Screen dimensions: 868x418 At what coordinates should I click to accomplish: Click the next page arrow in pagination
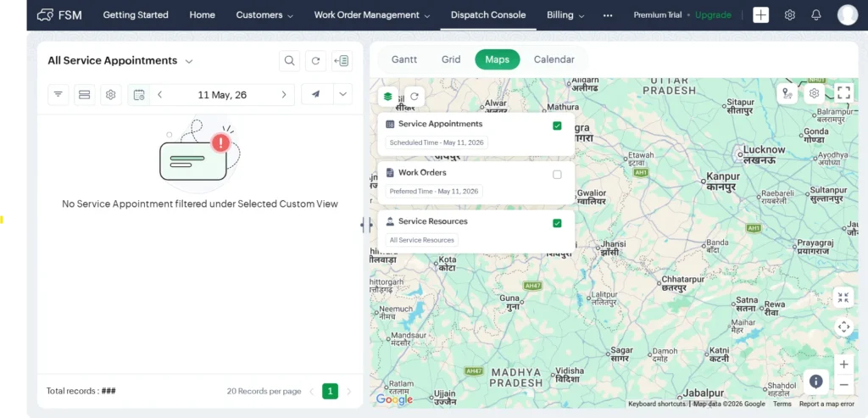pyautogui.click(x=348, y=392)
